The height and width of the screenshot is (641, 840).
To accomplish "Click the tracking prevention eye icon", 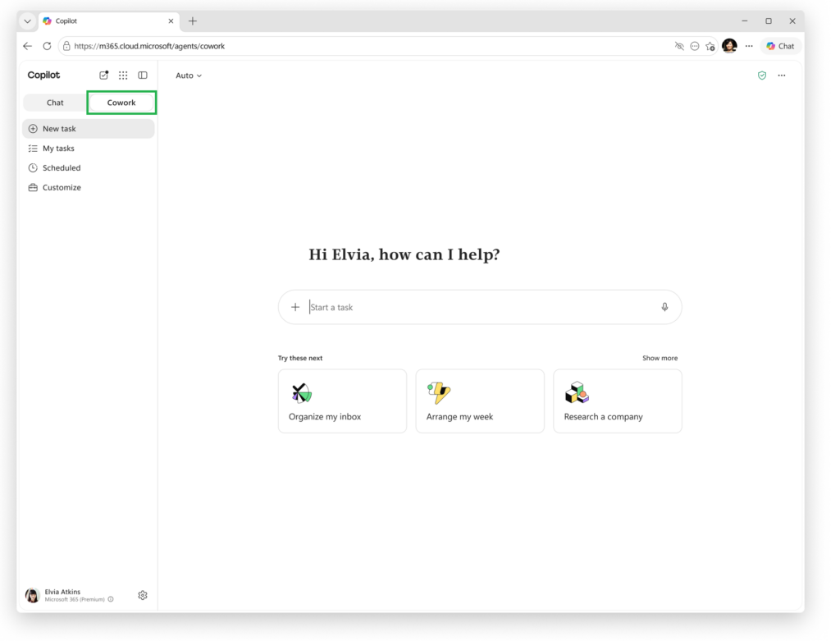I will click(x=679, y=46).
